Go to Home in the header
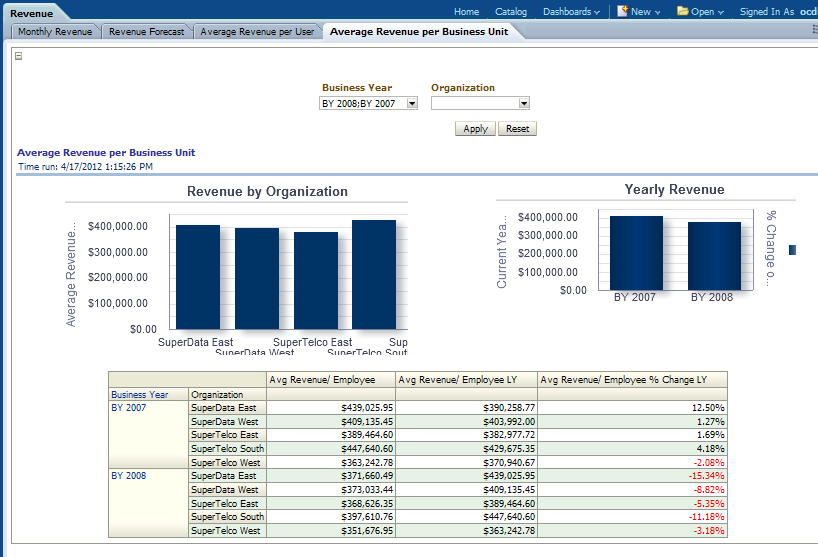The image size is (818, 557). click(x=466, y=12)
